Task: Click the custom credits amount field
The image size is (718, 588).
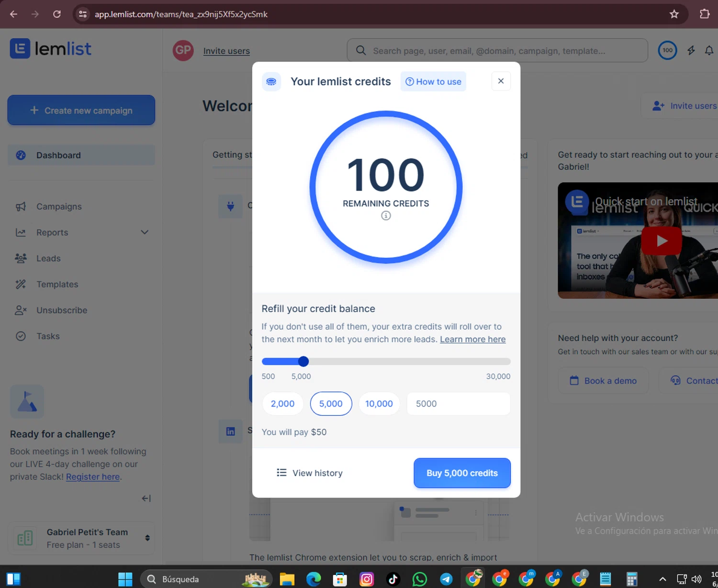Action: [x=458, y=404]
